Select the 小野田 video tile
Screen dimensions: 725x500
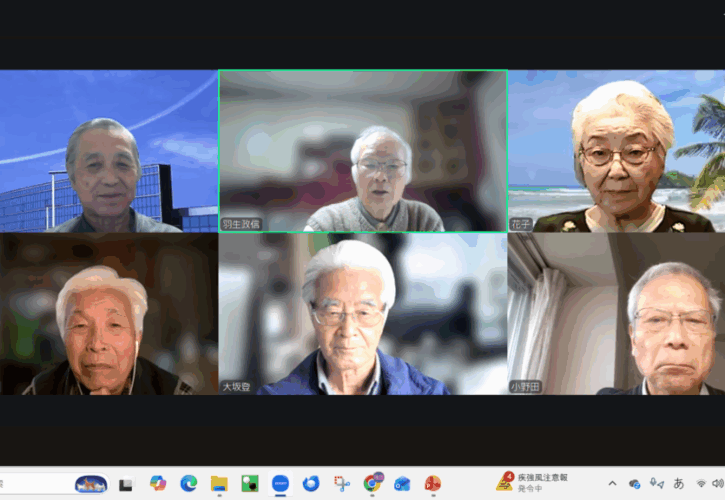pyautogui.click(x=616, y=314)
